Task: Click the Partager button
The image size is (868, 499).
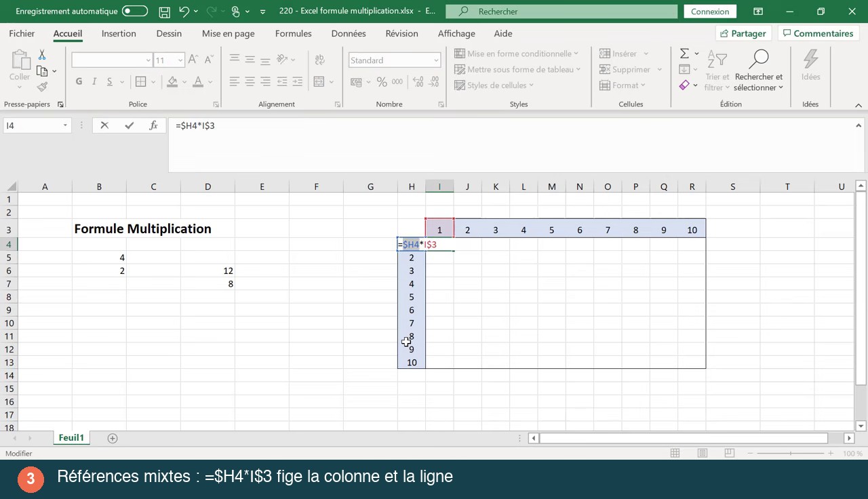Action: click(743, 33)
